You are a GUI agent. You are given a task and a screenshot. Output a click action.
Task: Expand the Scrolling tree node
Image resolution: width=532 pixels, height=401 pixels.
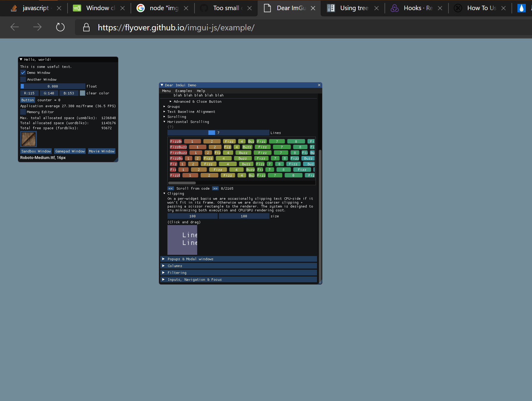coord(175,117)
